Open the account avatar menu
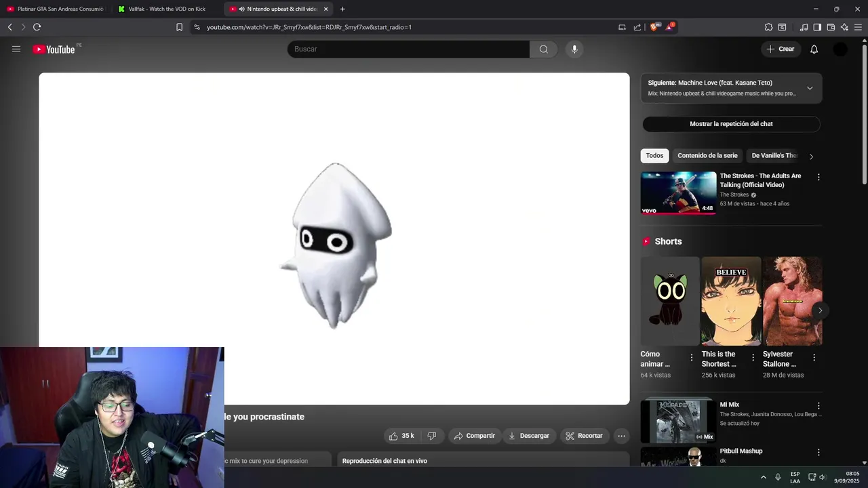This screenshot has width=868, height=488. 840,49
